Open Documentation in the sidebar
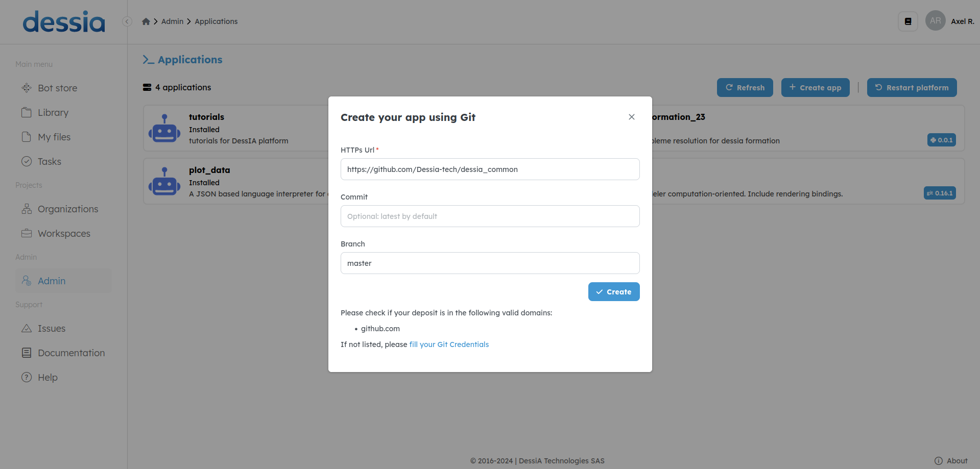Image resolution: width=980 pixels, height=469 pixels. click(x=63, y=353)
